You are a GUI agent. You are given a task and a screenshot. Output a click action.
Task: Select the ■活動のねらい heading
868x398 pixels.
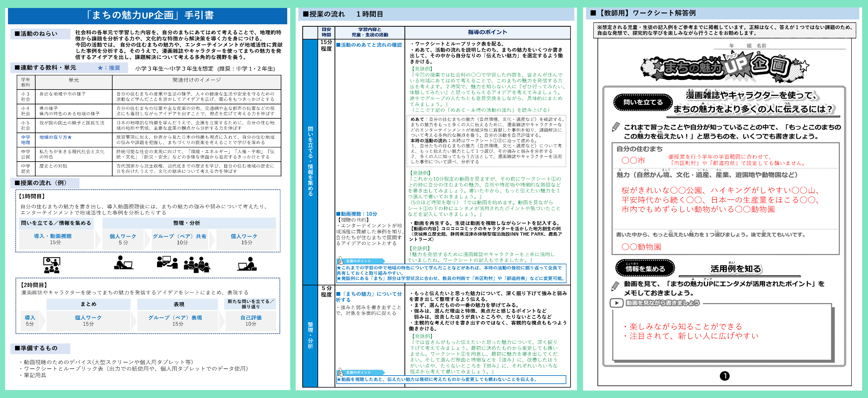[40, 34]
